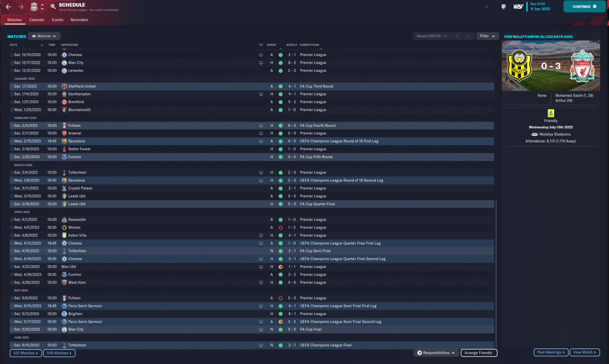Toggle the circle beside the Brighton 5/13/2023 row
Viewport: 609px width, 364px height.
[12, 314]
